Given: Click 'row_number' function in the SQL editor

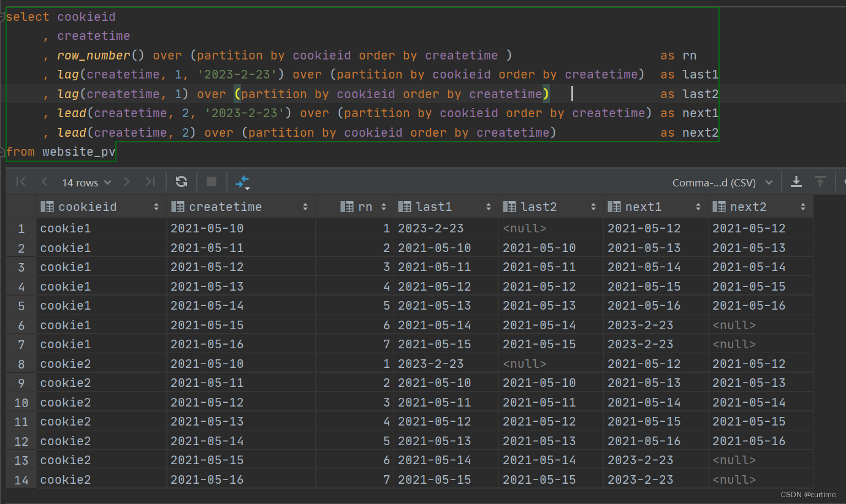Looking at the screenshot, I should point(94,55).
